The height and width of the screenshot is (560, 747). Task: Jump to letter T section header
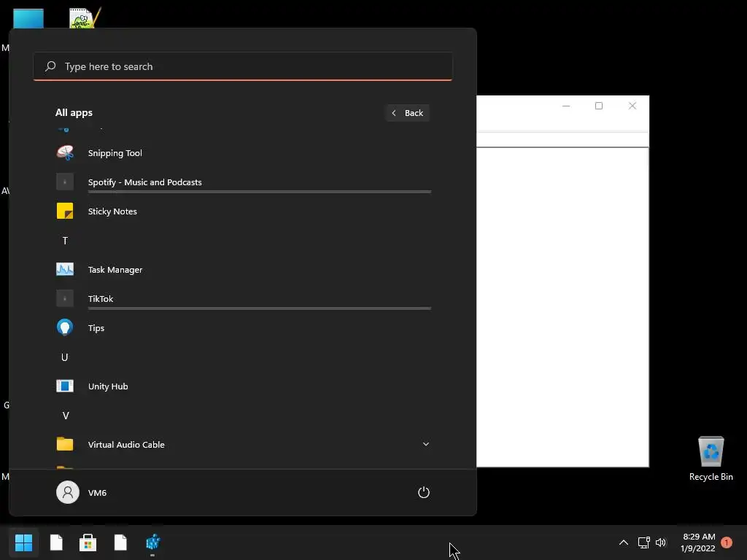tap(65, 241)
